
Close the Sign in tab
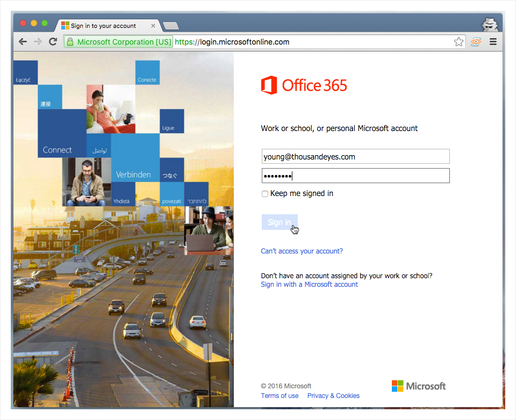[x=153, y=26]
